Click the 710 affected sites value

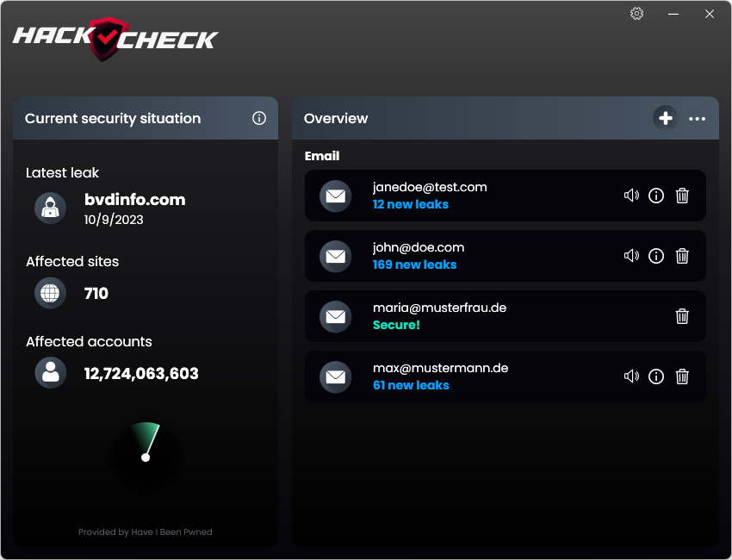[96, 293]
